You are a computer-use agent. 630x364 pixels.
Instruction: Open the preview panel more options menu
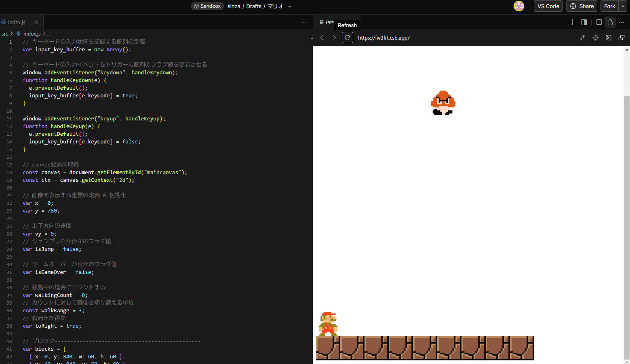pos(622,22)
